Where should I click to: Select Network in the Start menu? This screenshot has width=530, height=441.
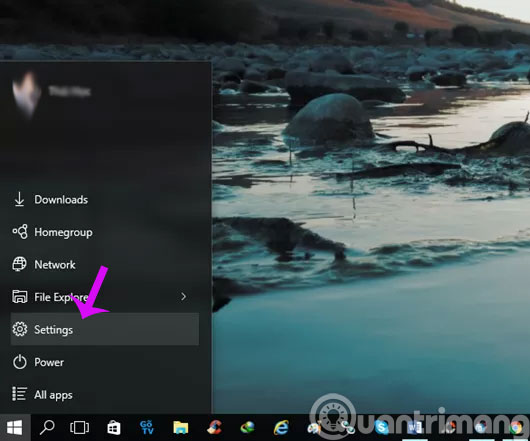[104, 265]
